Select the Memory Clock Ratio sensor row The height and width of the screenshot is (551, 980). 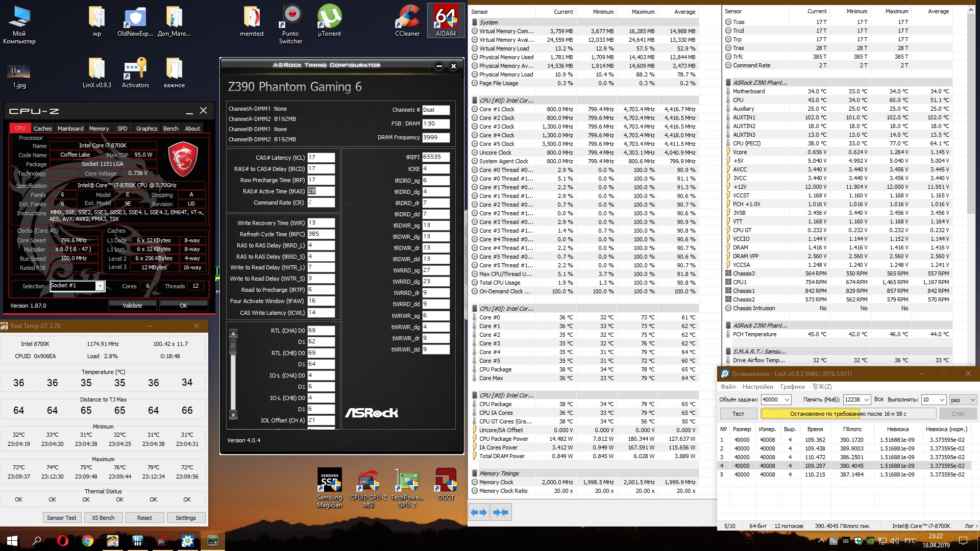tap(584, 491)
